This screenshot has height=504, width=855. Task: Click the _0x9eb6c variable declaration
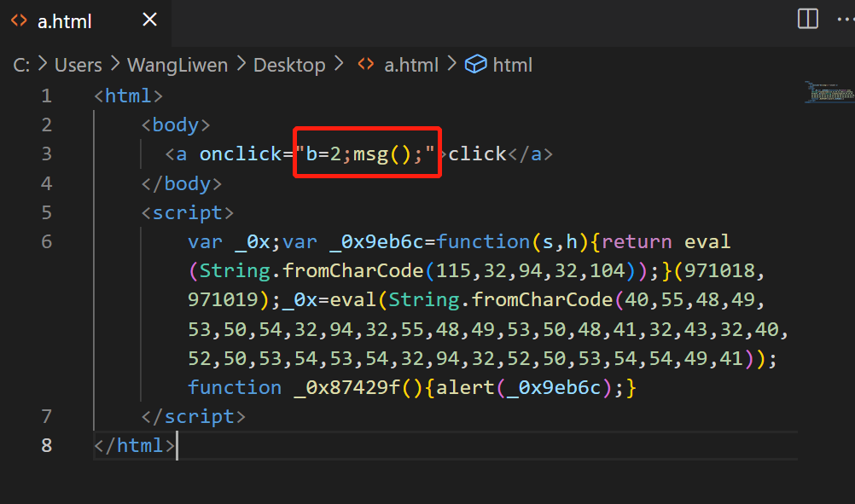376,242
